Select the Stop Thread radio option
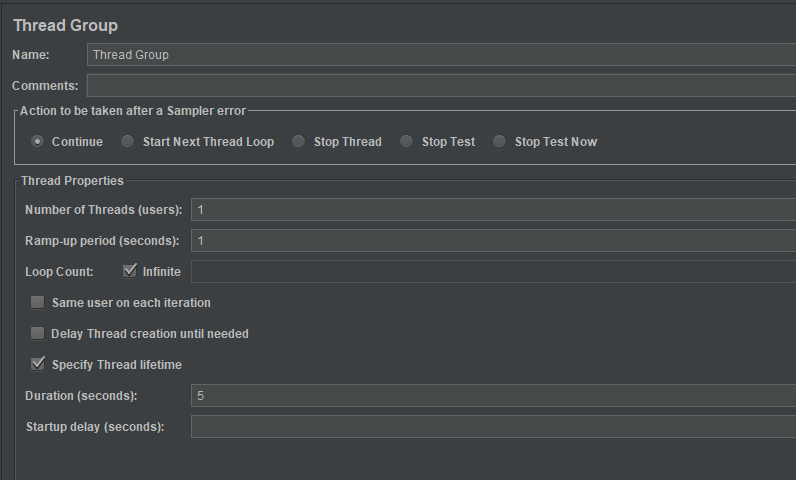Image resolution: width=796 pixels, height=480 pixels. (x=299, y=142)
